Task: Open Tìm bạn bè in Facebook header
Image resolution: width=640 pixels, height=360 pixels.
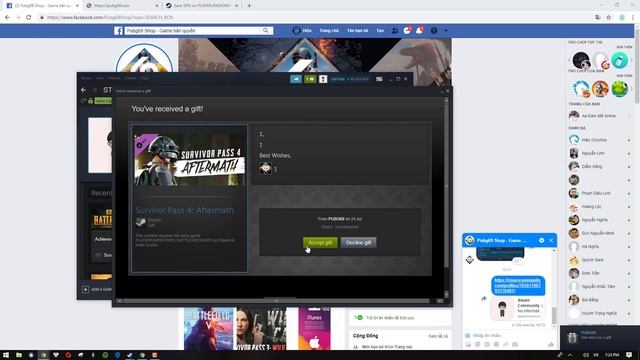Action: pos(358,31)
